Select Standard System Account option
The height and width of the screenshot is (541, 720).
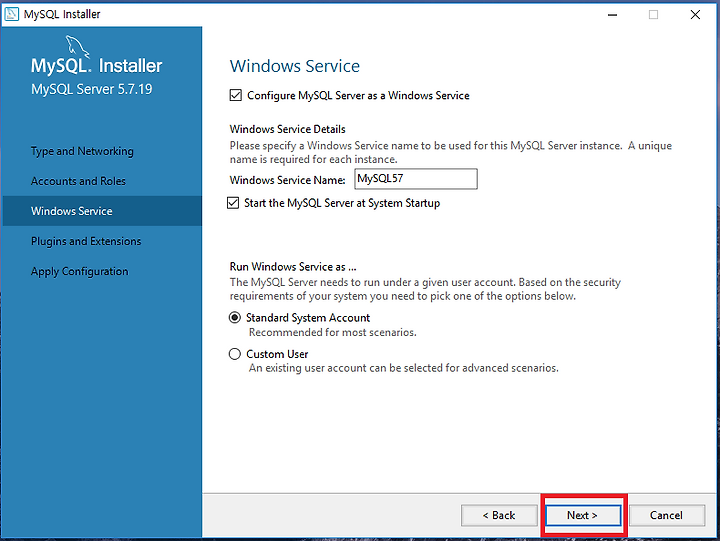tap(235, 317)
